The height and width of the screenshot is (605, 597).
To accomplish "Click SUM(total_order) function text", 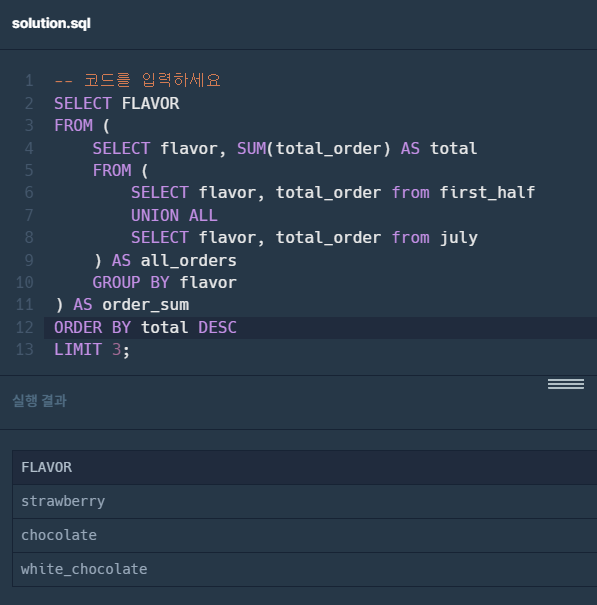I will click(313, 149).
